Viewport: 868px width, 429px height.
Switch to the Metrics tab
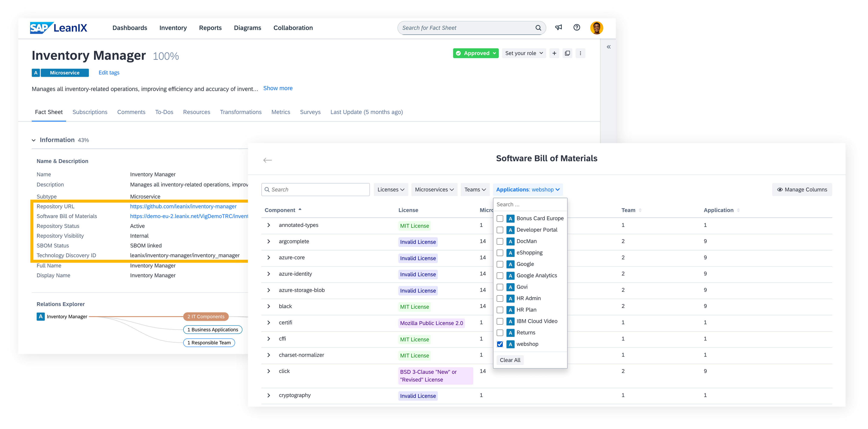(x=281, y=112)
